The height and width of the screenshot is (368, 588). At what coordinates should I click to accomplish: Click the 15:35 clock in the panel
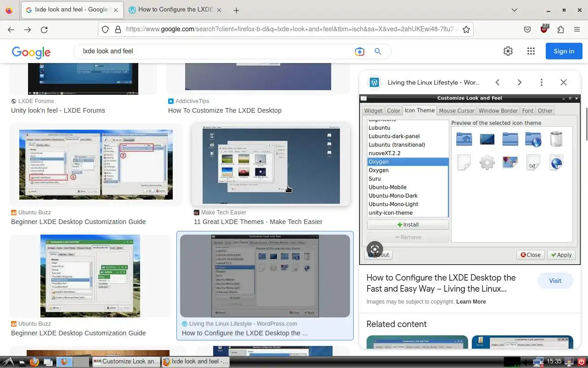pyautogui.click(x=554, y=362)
